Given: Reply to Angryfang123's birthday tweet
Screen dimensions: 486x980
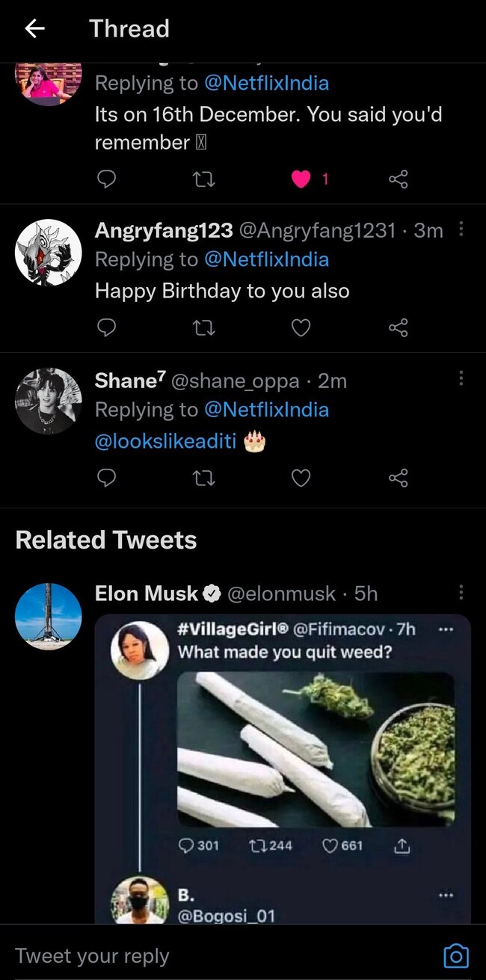Looking at the screenshot, I should (x=107, y=327).
